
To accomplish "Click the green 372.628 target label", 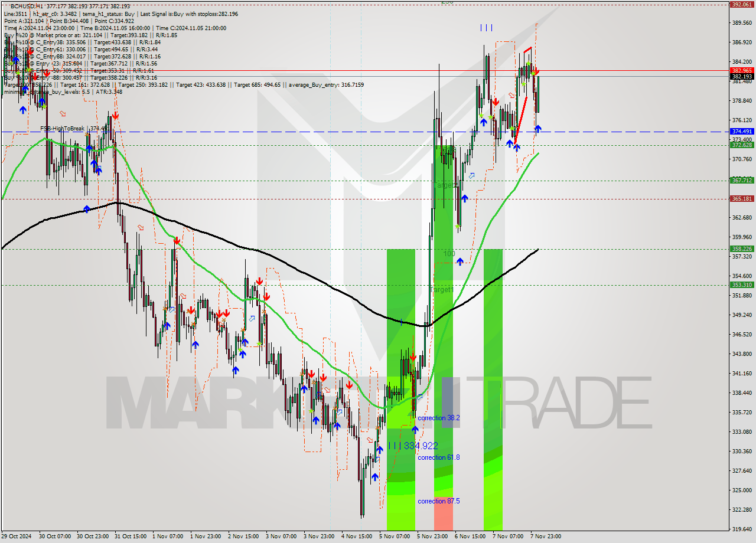I will (x=742, y=145).
